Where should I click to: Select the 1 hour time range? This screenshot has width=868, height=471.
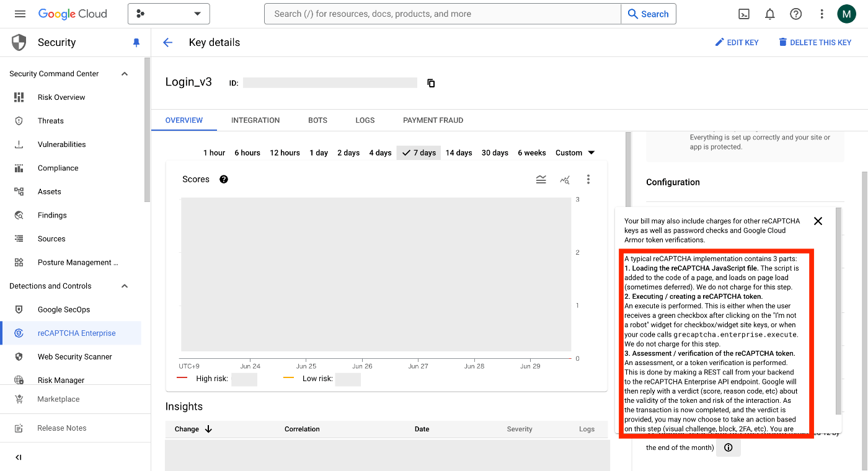pyautogui.click(x=214, y=152)
